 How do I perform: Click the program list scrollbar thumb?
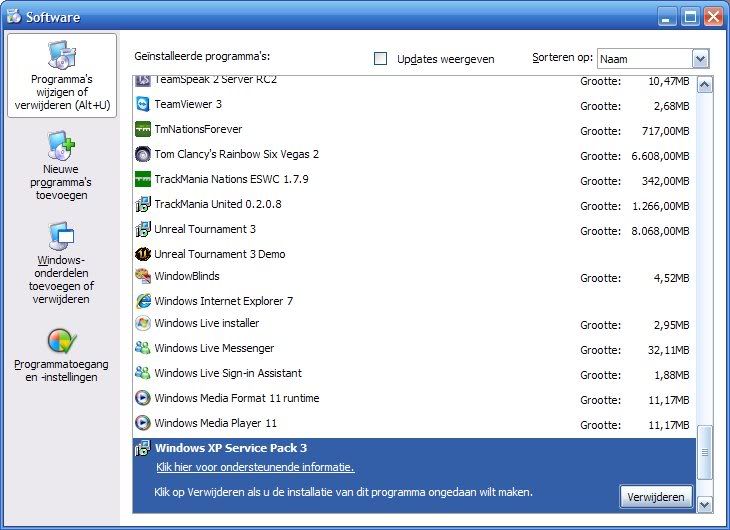click(704, 452)
